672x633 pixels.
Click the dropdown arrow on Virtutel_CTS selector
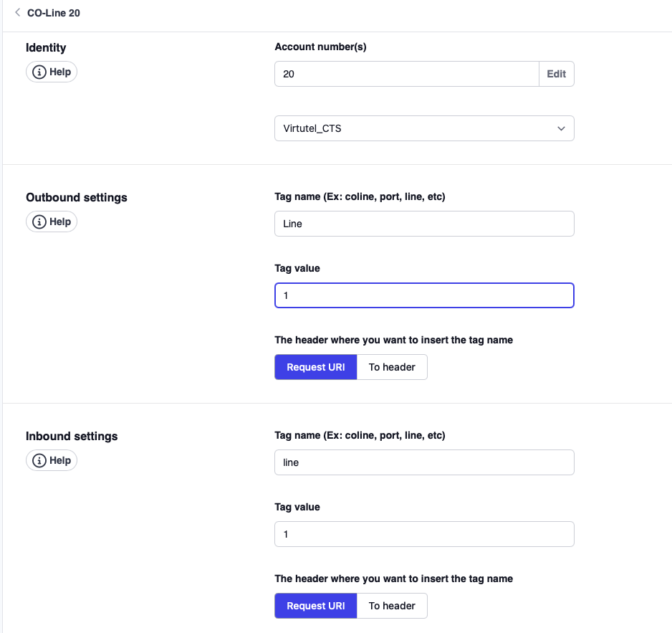click(561, 129)
